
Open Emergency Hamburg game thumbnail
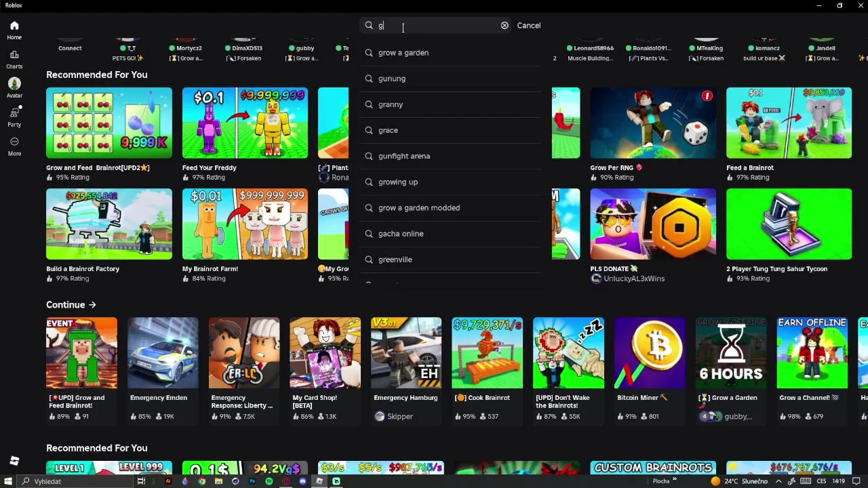tap(406, 353)
